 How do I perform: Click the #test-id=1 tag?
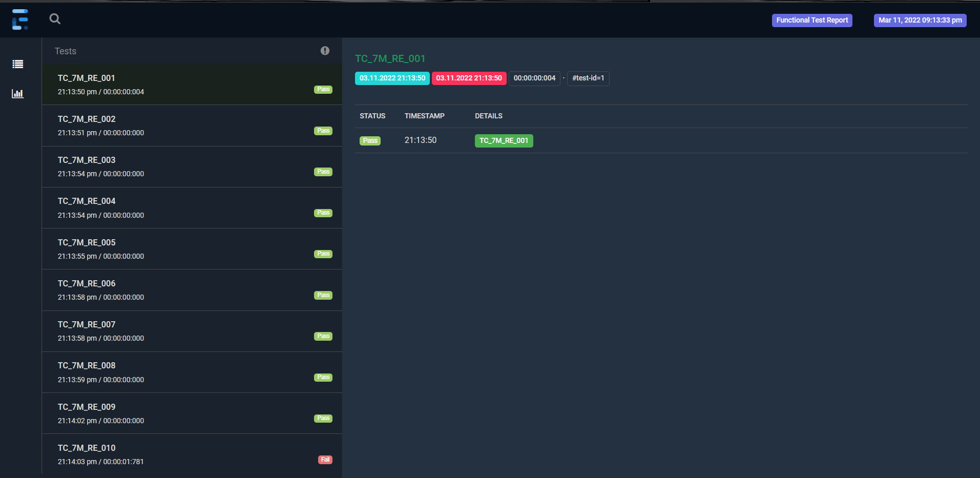[588, 78]
